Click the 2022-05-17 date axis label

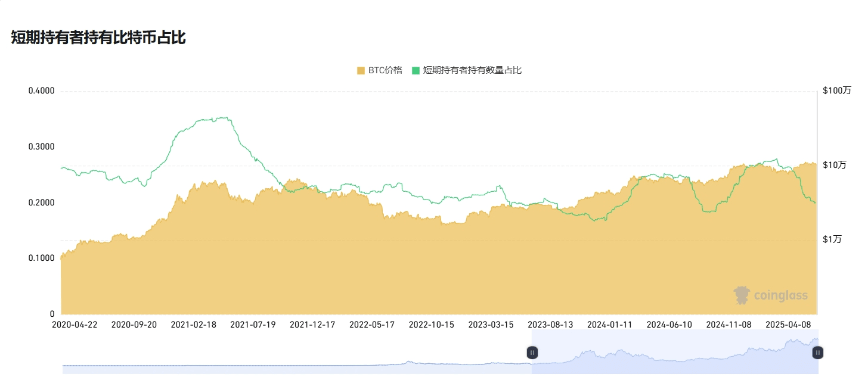372,325
